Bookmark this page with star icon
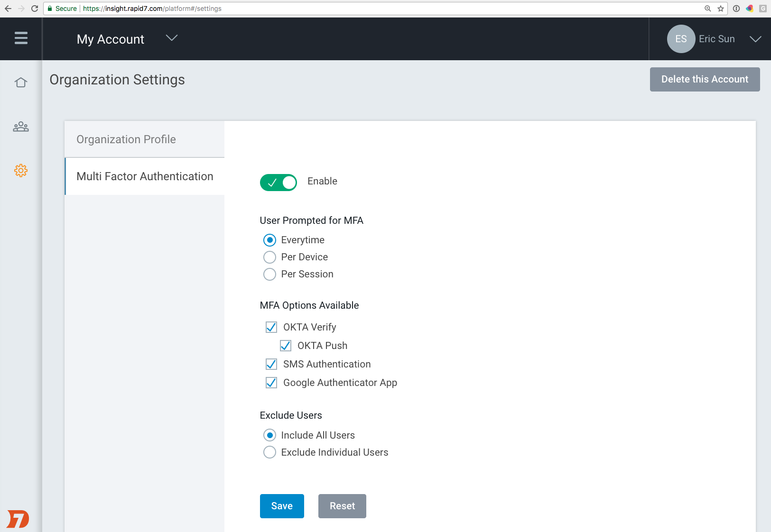The image size is (771, 532). coord(721,9)
